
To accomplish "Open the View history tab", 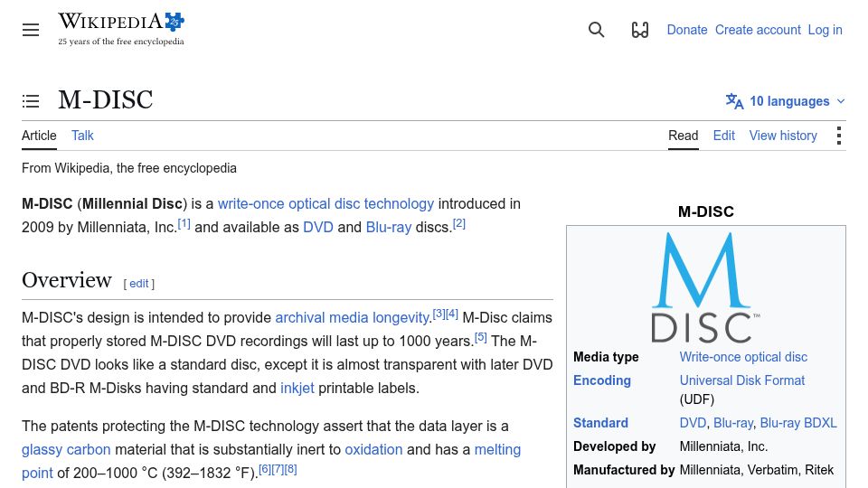I will [783, 136].
